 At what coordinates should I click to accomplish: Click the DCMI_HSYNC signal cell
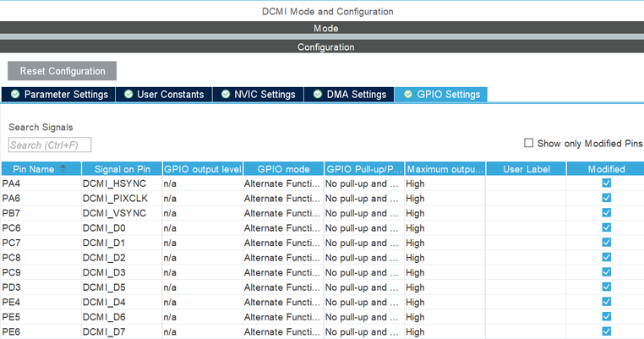[x=122, y=183]
